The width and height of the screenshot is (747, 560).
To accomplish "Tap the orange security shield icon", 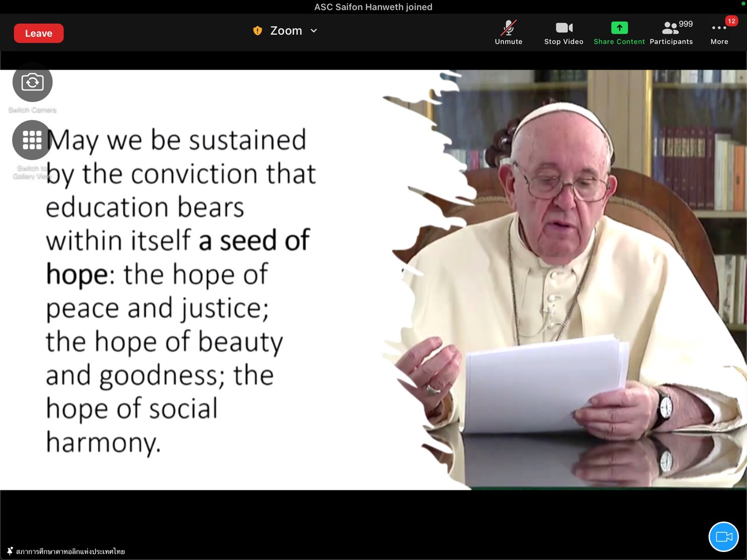I will (x=258, y=31).
